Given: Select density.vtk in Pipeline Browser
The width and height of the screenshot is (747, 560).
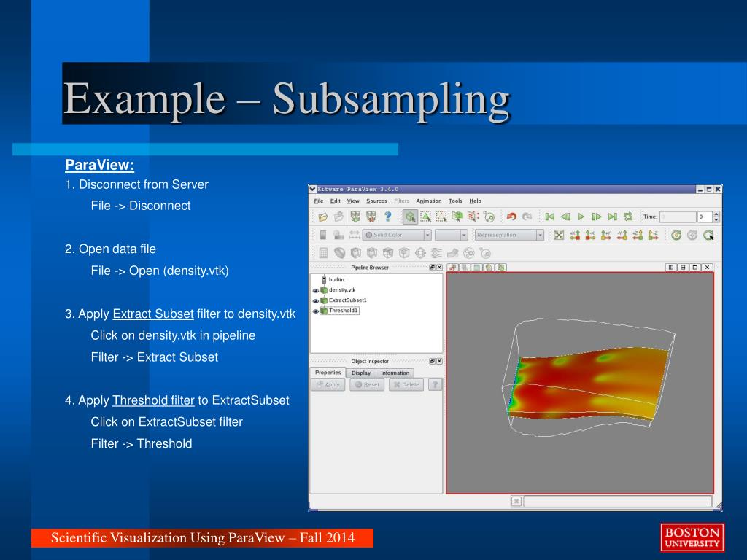Looking at the screenshot, I should [x=341, y=290].
